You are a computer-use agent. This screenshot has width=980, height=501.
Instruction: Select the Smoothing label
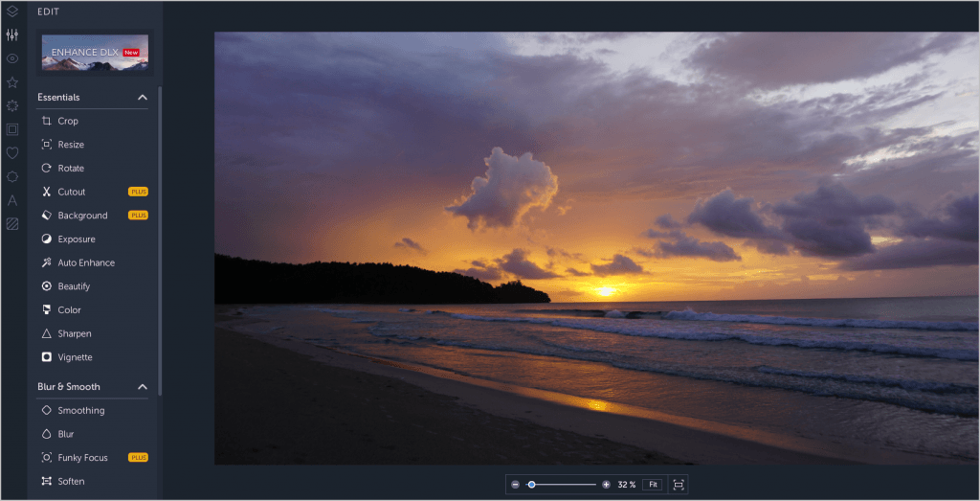coord(81,410)
